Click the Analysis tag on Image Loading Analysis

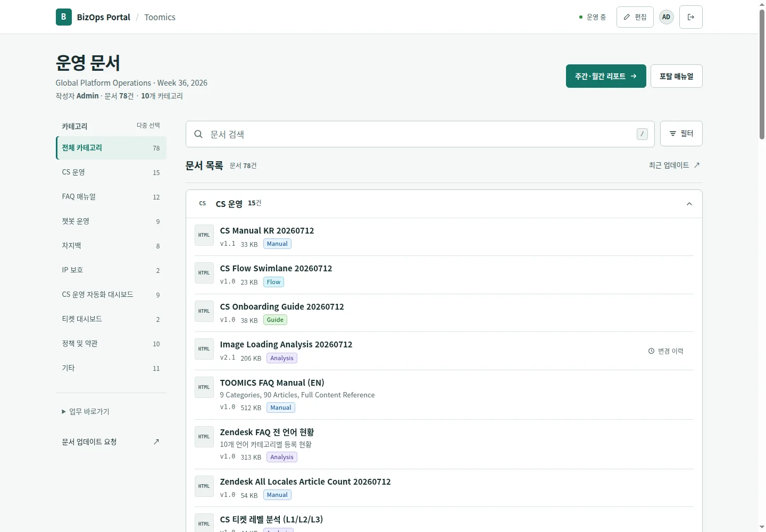[281, 359]
